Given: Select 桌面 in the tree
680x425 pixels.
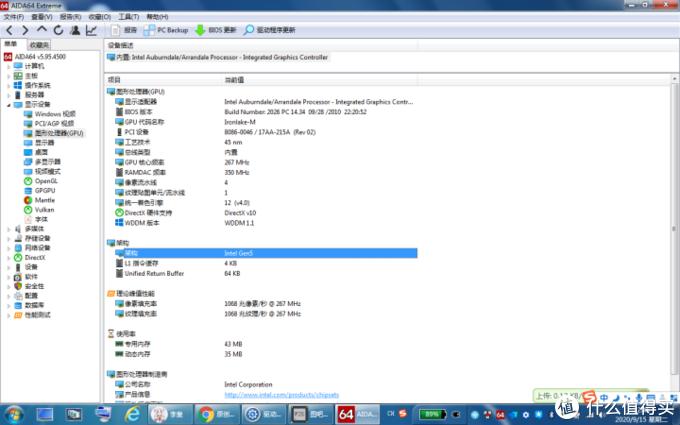Looking at the screenshot, I should click(36, 152).
